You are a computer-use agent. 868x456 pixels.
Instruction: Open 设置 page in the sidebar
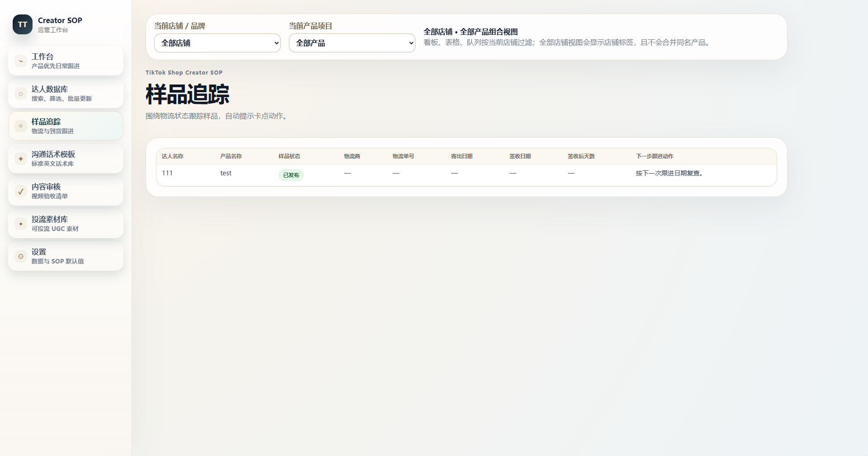click(x=66, y=256)
